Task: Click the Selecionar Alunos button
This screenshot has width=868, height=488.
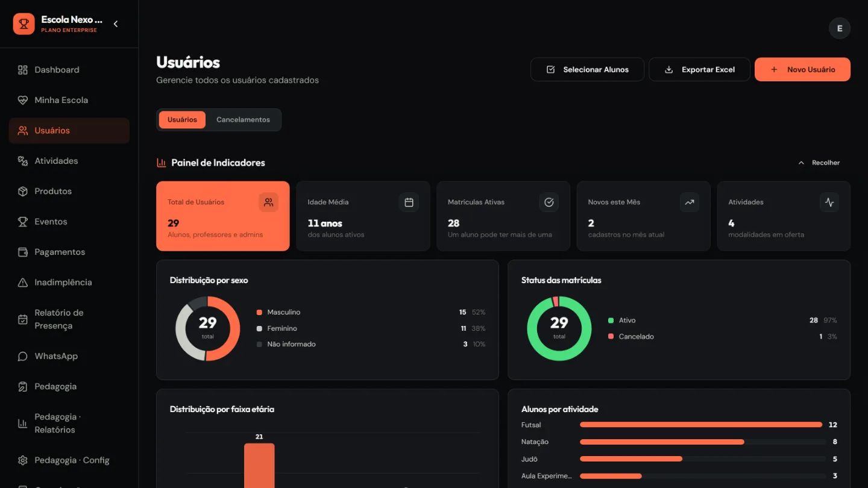Action: (587, 69)
